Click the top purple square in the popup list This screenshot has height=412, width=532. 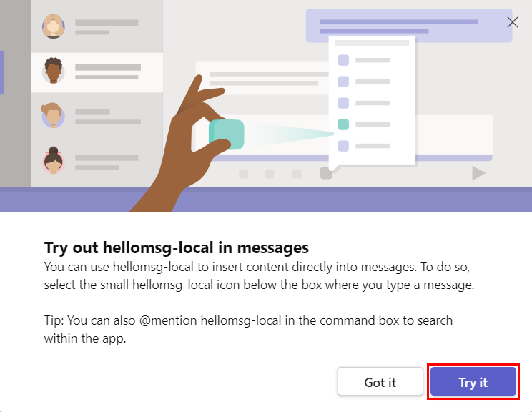click(343, 60)
